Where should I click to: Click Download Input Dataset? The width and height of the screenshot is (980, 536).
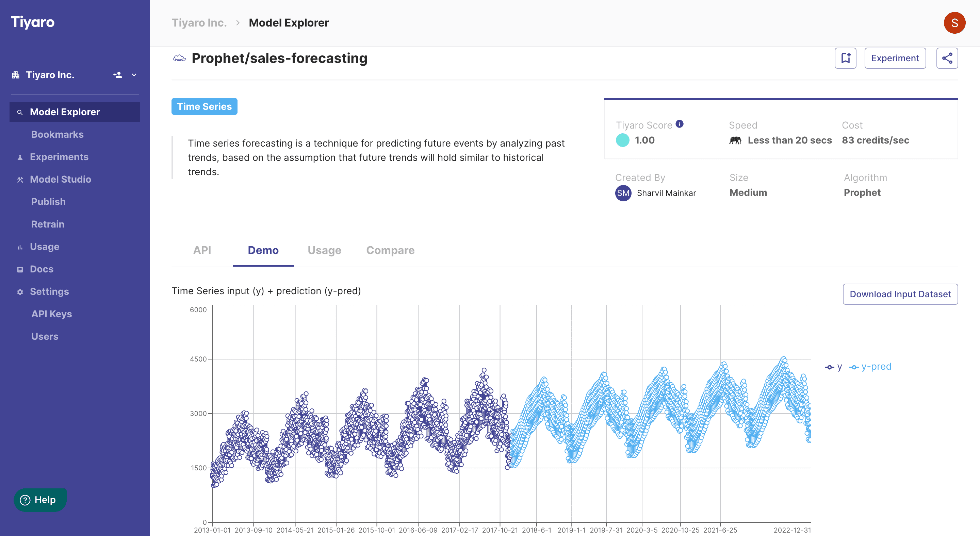(x=900, y=294)
